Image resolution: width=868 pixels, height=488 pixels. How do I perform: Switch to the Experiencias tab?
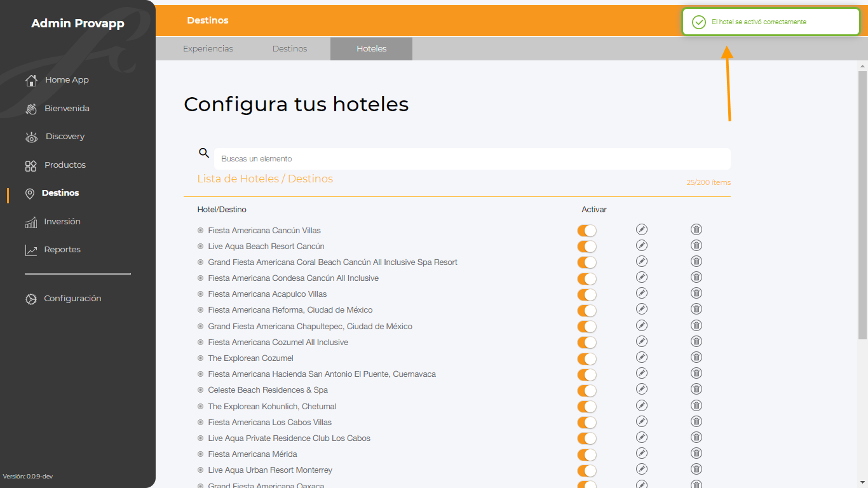[208, 49]
